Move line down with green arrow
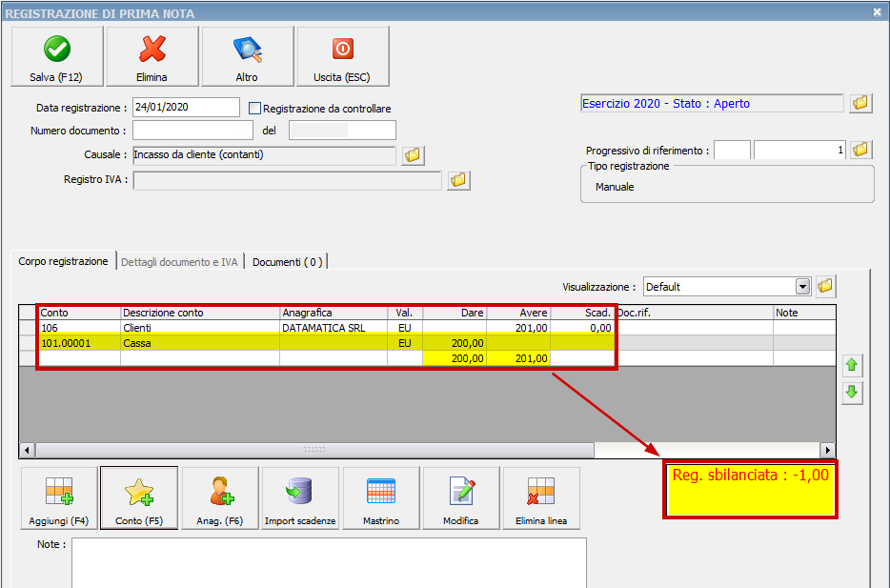This screenshot has width=890, height=588. click(x=851, y=393)
